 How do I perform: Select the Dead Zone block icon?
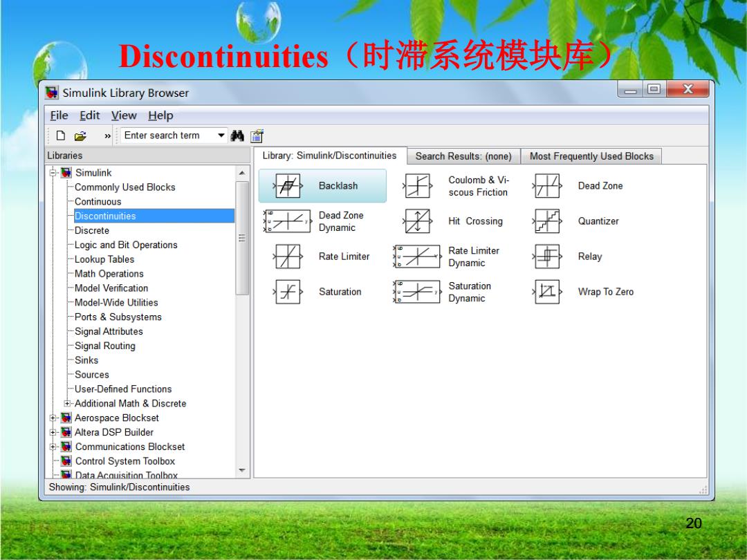tap(547, 186)
